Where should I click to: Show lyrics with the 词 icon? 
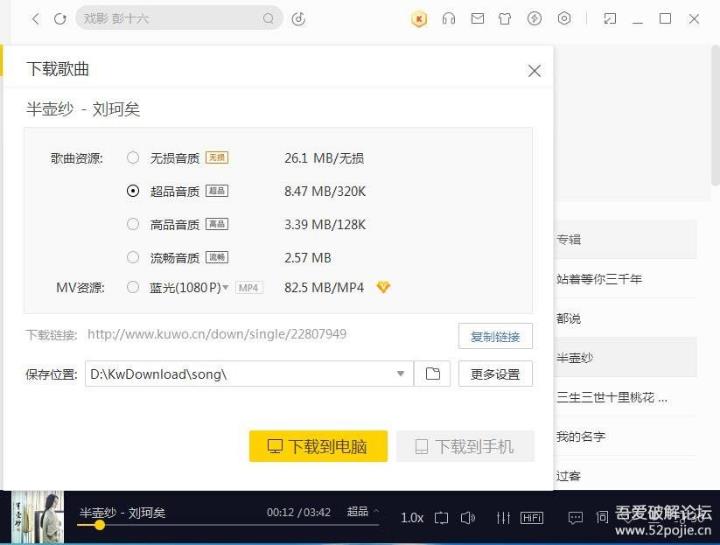pos(602,517)
